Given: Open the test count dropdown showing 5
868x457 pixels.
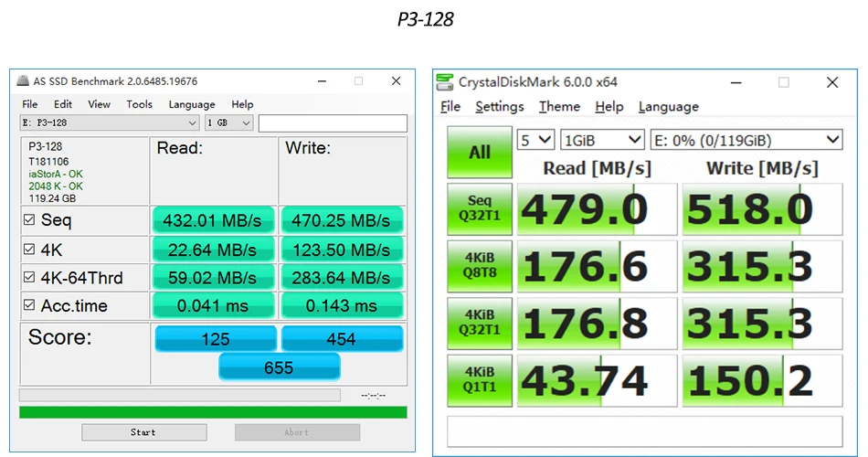Looking at the screenshot, I should point(535,140).
